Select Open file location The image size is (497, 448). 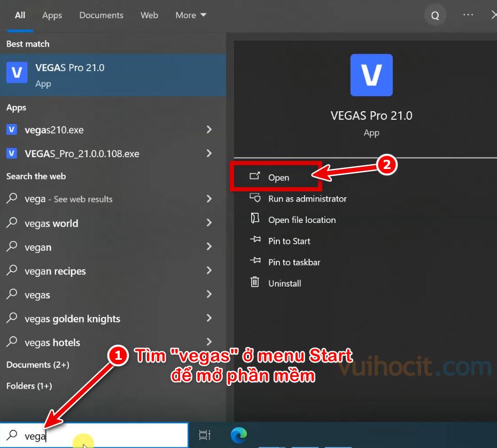point(301,220)
